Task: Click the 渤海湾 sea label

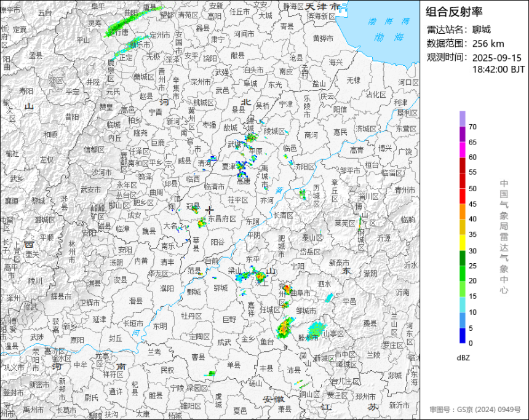Action: pos(389,22)
